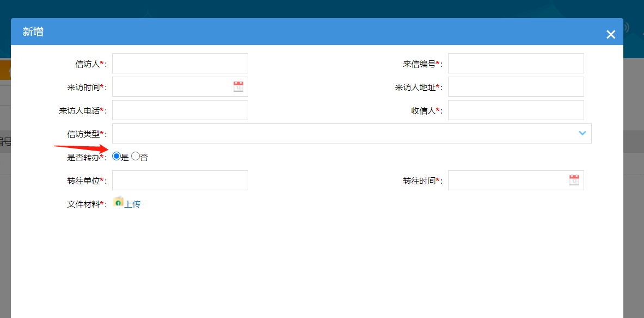Click the 新增 dialog title bar
The height and width of the screenshot is (318, 644).
click(32, 33)
